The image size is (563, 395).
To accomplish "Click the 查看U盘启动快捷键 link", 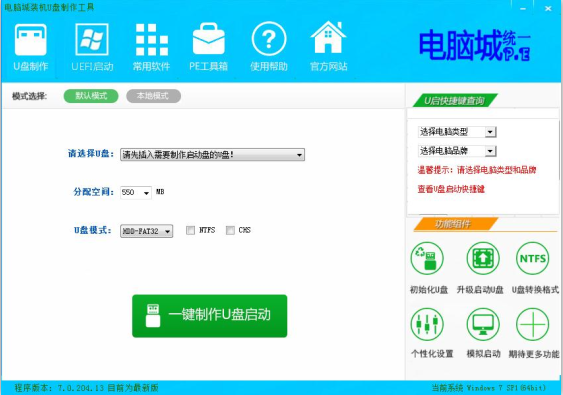I will tap(451, 189).
